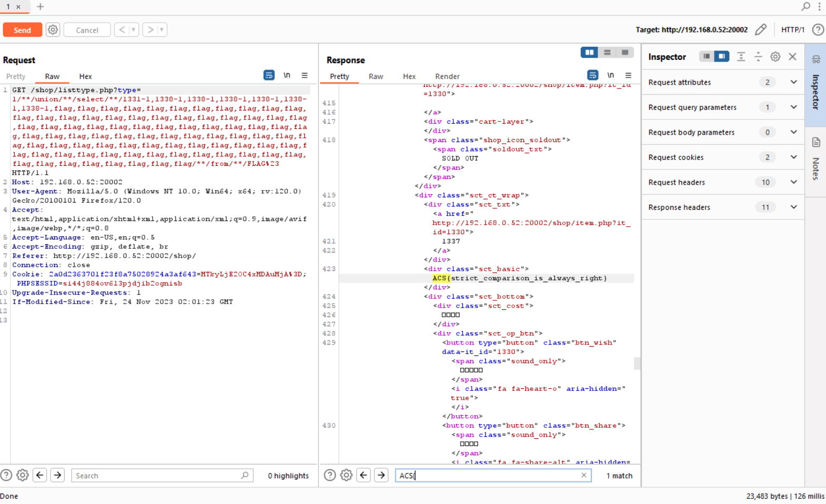Clear the response search text
The width and height of the screenshot is (826, 504).
click(x=584, y=475)
